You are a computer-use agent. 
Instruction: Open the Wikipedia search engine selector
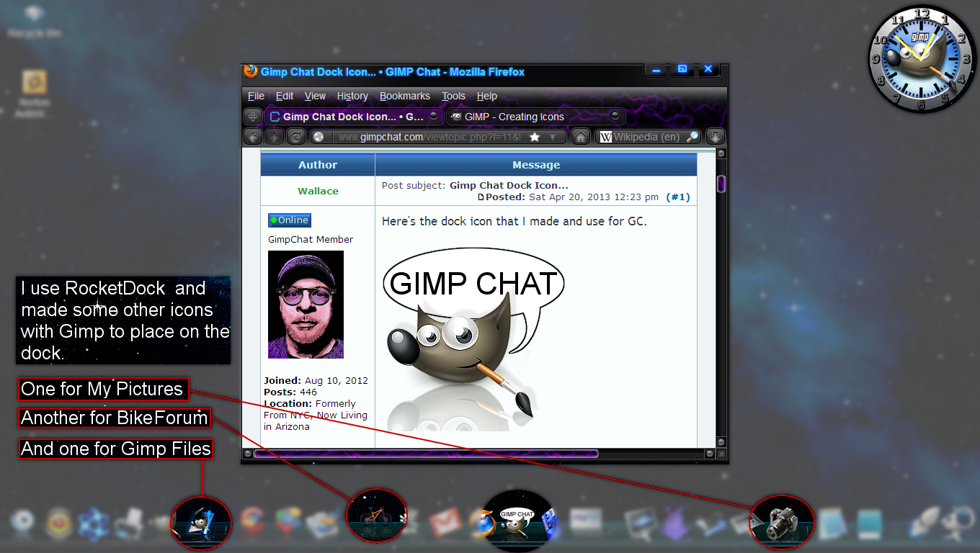606,137
